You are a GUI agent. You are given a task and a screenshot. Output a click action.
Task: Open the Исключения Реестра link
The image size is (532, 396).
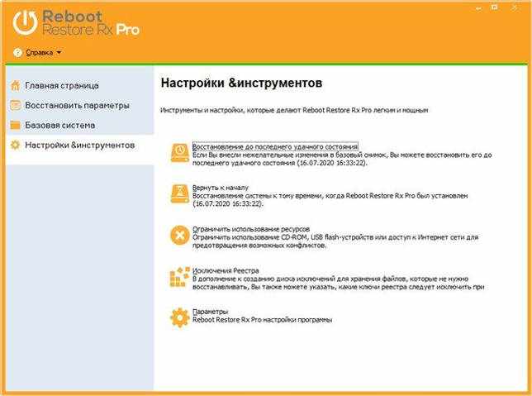point(226,270)
